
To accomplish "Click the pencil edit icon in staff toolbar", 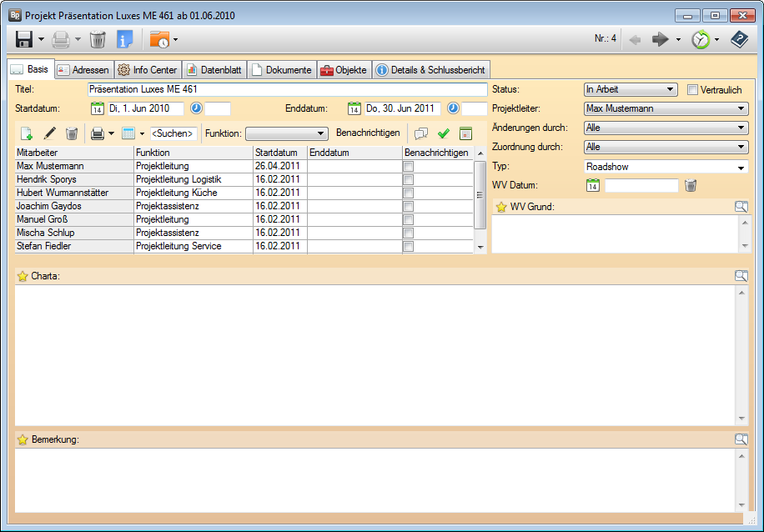I will coord(49,133).
